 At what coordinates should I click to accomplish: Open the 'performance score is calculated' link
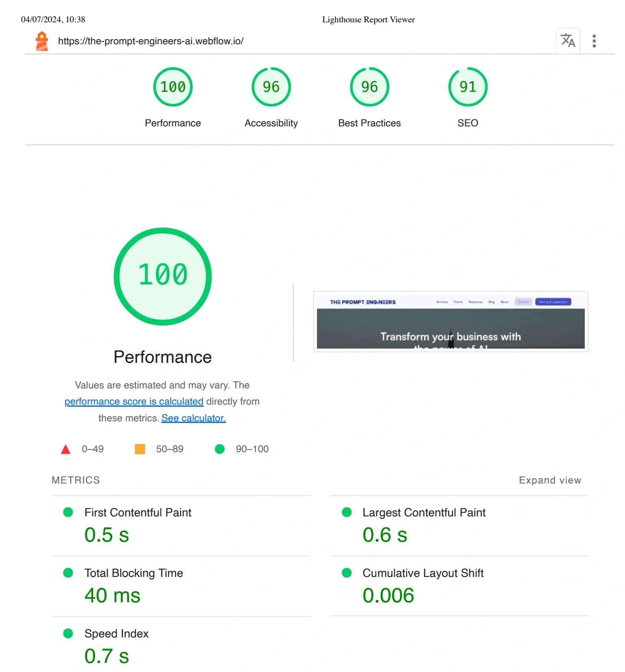(x=134, y=401)
